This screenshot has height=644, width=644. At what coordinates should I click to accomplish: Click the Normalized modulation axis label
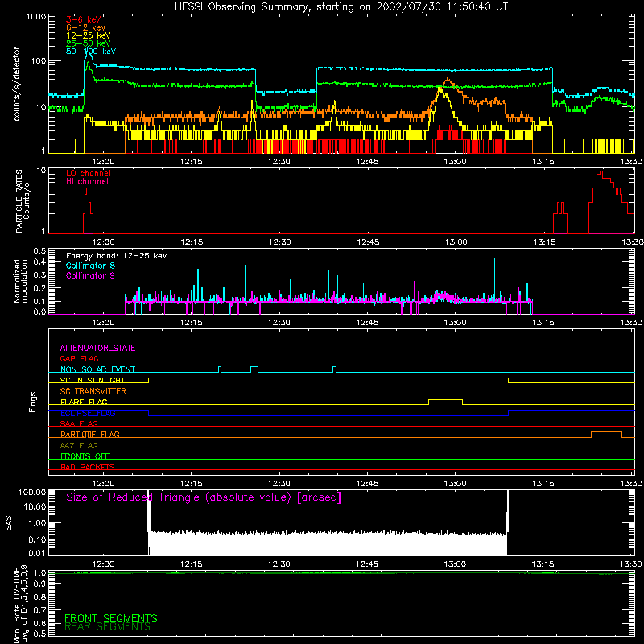click(21, 281)
